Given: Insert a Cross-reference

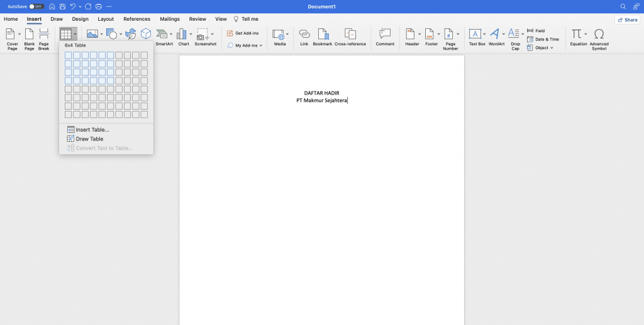Looking at the screenshot, I should tap(350, 38).
